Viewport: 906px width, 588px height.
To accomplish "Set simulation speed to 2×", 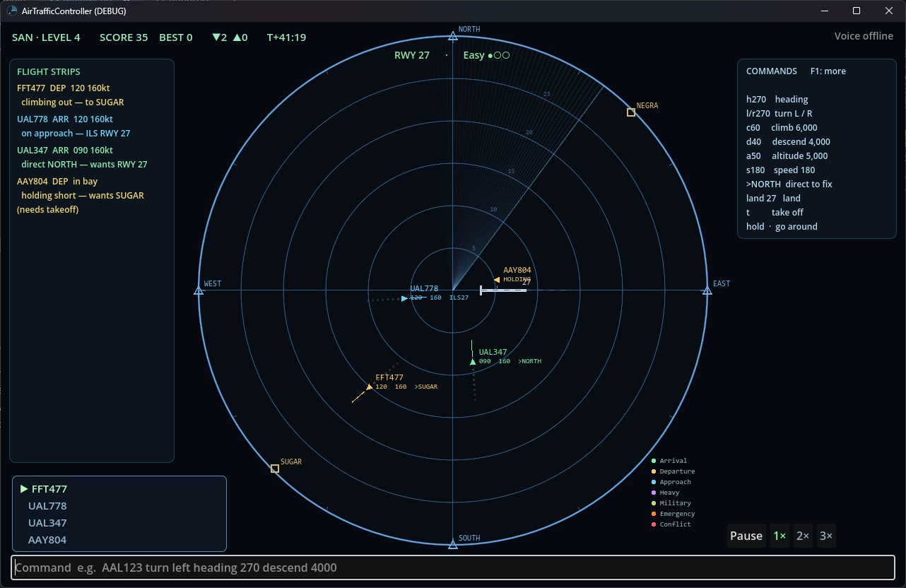I will [803, 536].
